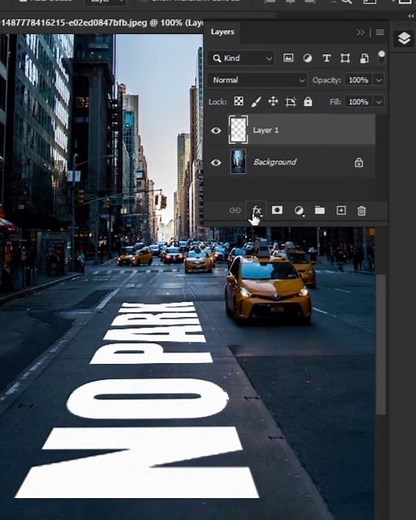
Task: Click the Opacity: label
Action: [x=326, y=80]
